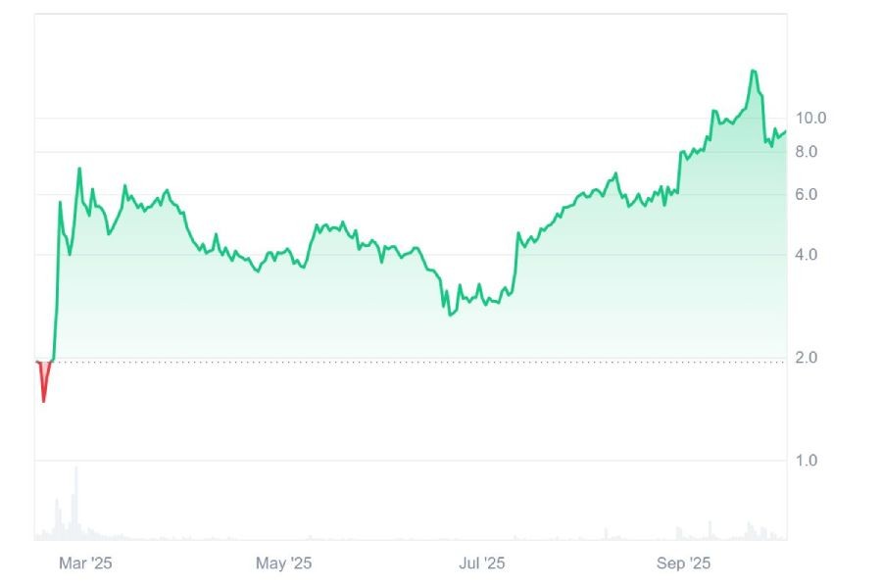Click the highest peak of the price line
The width and height of the screenshot is (882, 588).
(753, 72)
